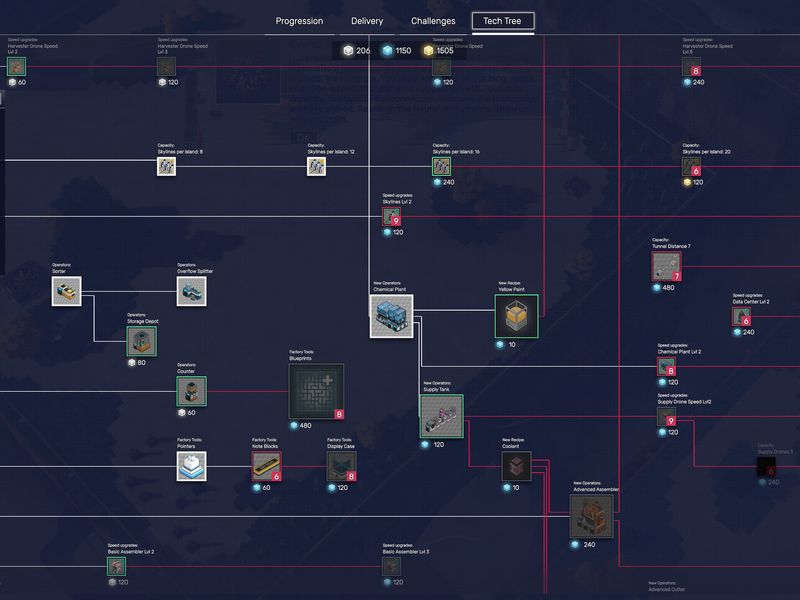Open the Advanced Assembler node
Image resolution: width=800 pixels, height=600 pixels.
point(591,516)
